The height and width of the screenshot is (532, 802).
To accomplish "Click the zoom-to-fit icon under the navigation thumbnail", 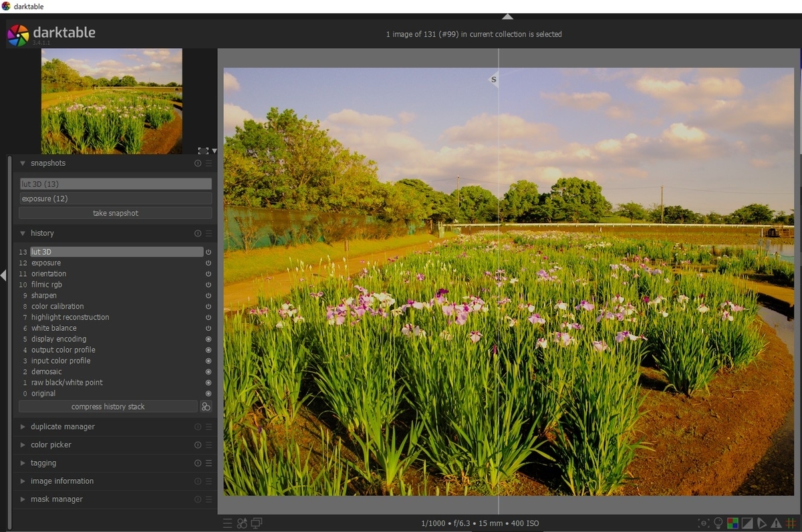I will (x=203, y=150).
